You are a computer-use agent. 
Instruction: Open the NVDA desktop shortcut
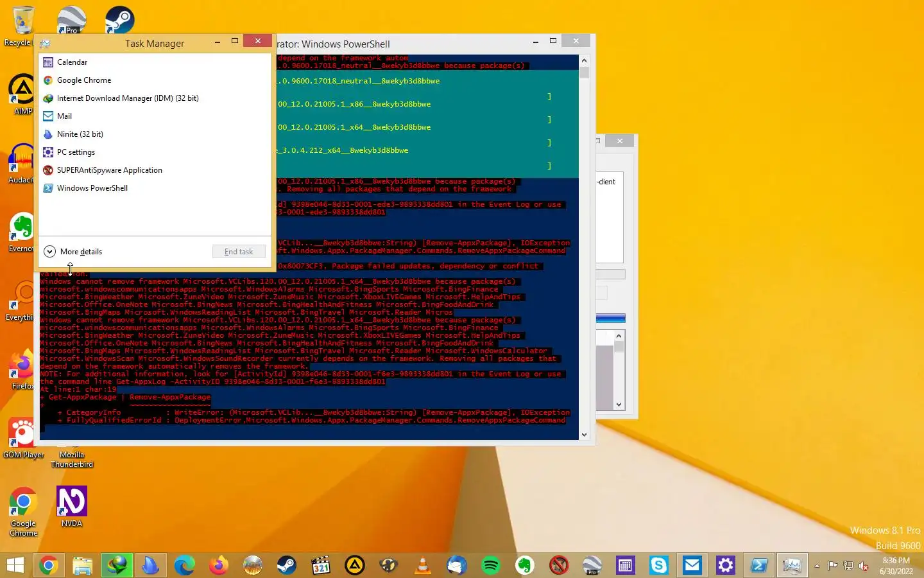tap(72, 507)
